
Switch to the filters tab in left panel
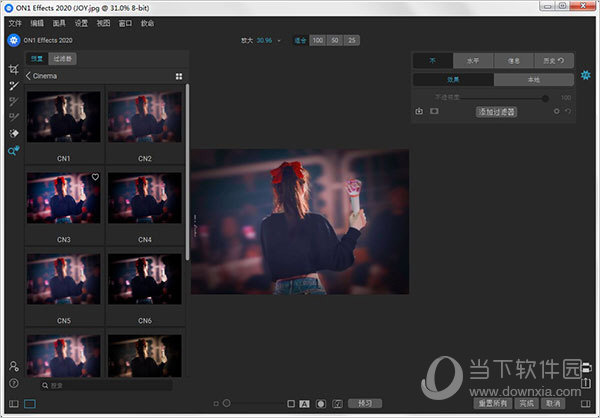[x=62, y=59]
